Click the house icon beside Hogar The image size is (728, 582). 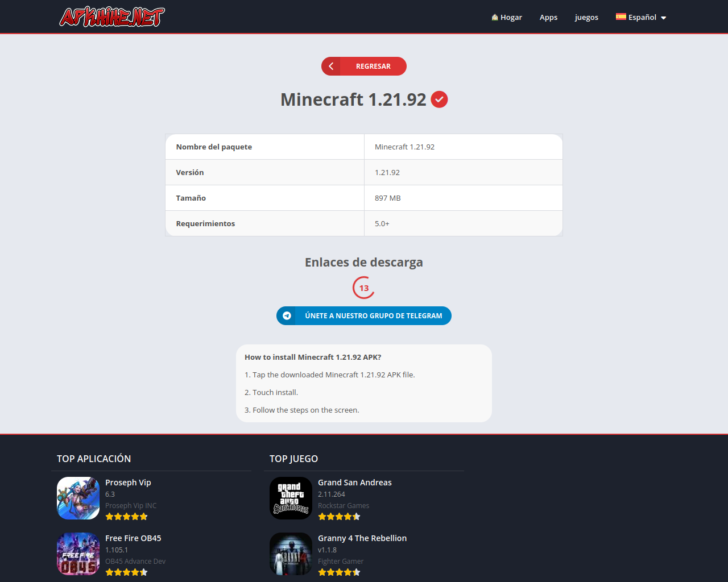pyautogui.click(x=495, y=17)
